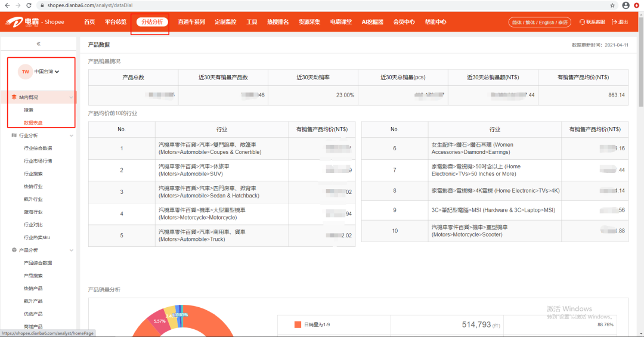This screenshot has height=337, width=644.
Task: Open the 会员中心 menu
Action: pyautogui.click(x=404, y=22)
